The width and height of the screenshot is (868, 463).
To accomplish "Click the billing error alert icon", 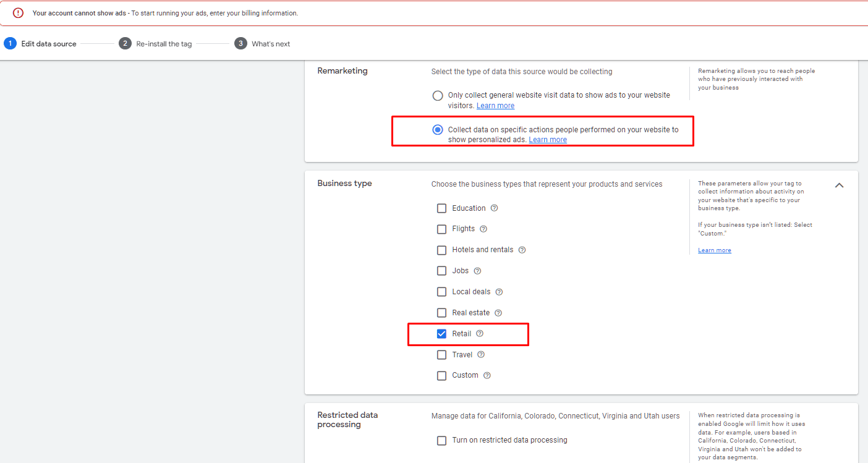I will pos(18,13).
